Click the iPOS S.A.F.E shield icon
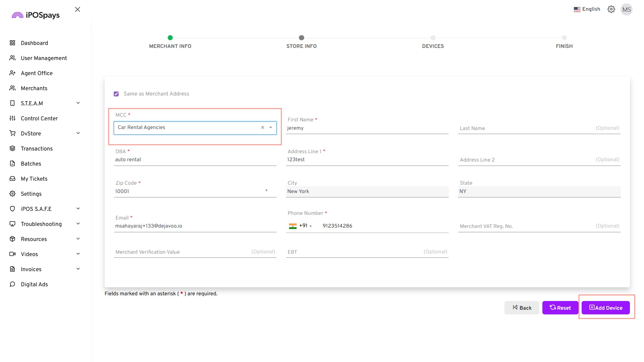This screenshot has height=362, width=644. [x=12, y=209]
